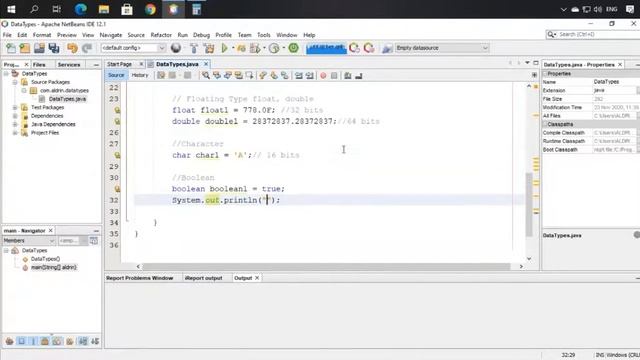Click the editor vertical scrollbar thumb
This screenshot has height=360, width=640.
coord(529,204)
